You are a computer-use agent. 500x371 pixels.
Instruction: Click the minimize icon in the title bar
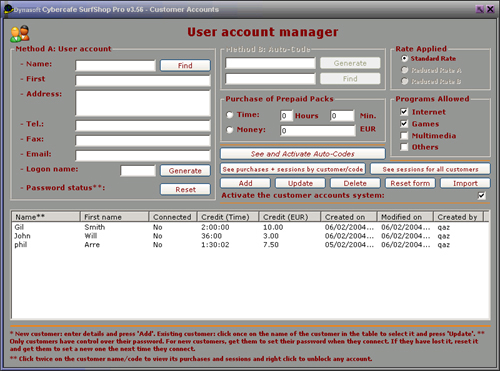click(480, 9)
